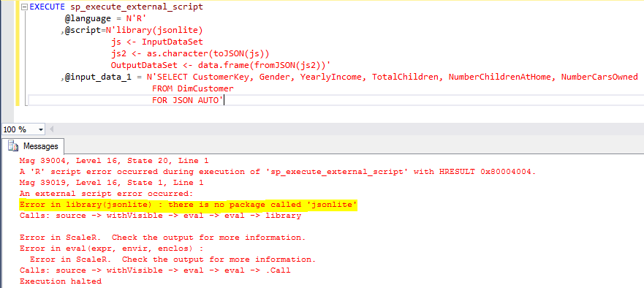This screenshot has width=644, height=288.
Task: Click the 'library(jsonlite)' code in the editor
Action: click(160, 31)
